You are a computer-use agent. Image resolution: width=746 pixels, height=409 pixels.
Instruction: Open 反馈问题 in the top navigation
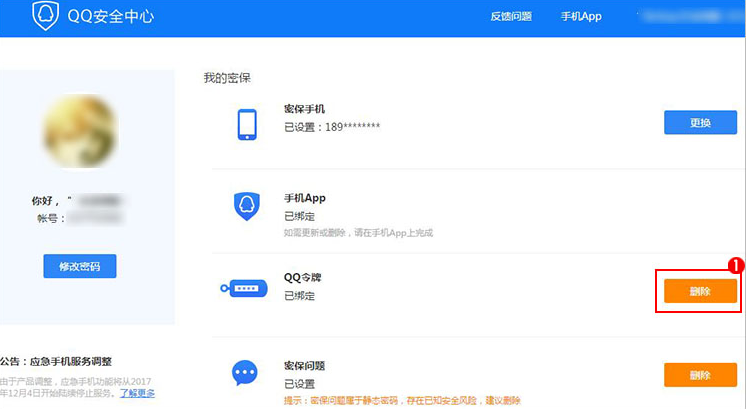(x=511, y=16)
